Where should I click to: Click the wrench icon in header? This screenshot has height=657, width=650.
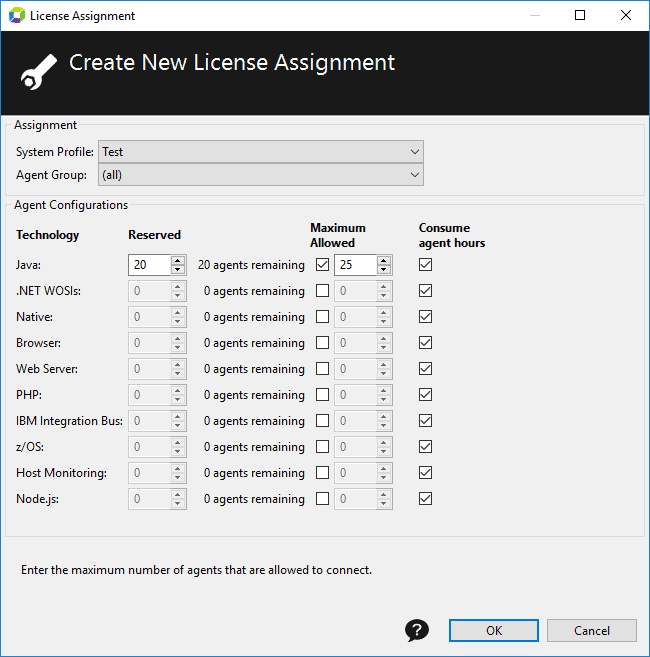click(x=39, y=72)
